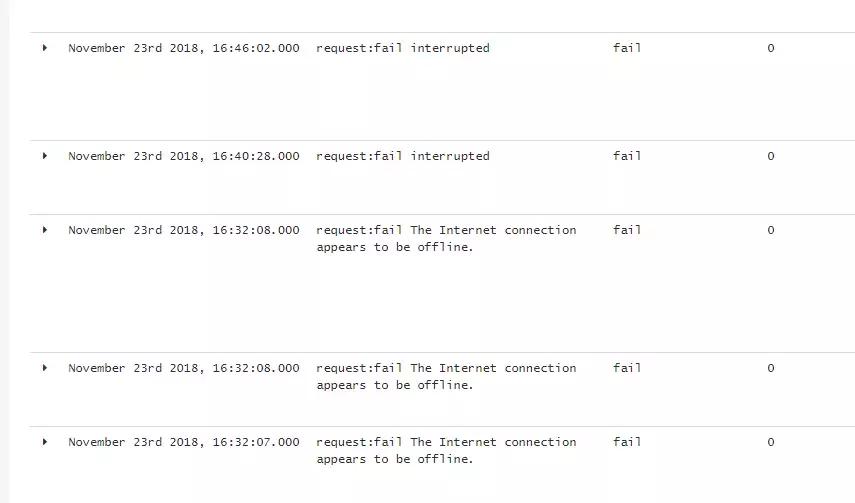Select the 16:40:28.000 timestamp cell

click(x=183, y=156)
